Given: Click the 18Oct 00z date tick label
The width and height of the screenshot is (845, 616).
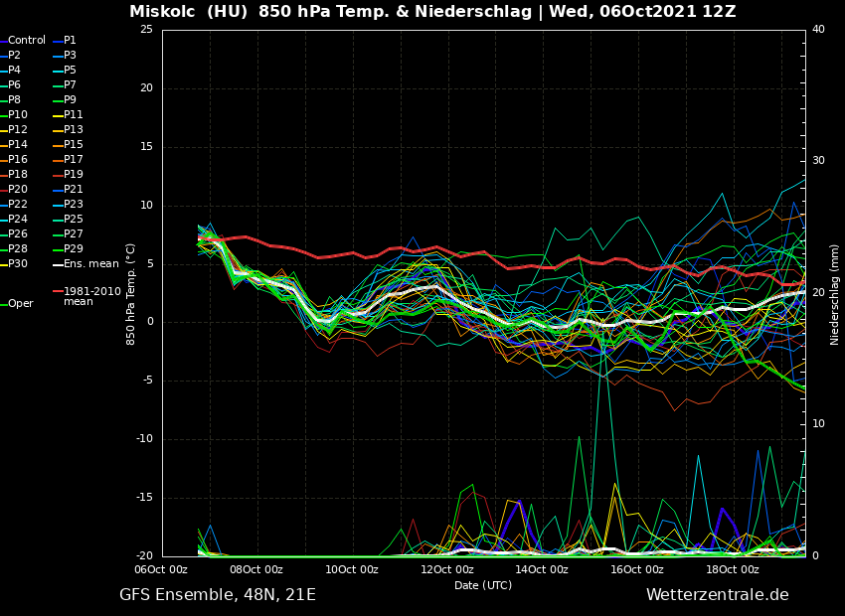Looking at the screenshot, I should click(x=733, y=570).
